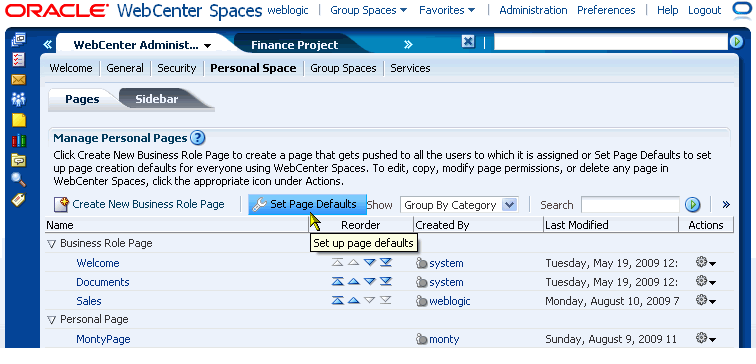
Task: Open the yellow notes sidebar icon
Action: tap(19, 120)
